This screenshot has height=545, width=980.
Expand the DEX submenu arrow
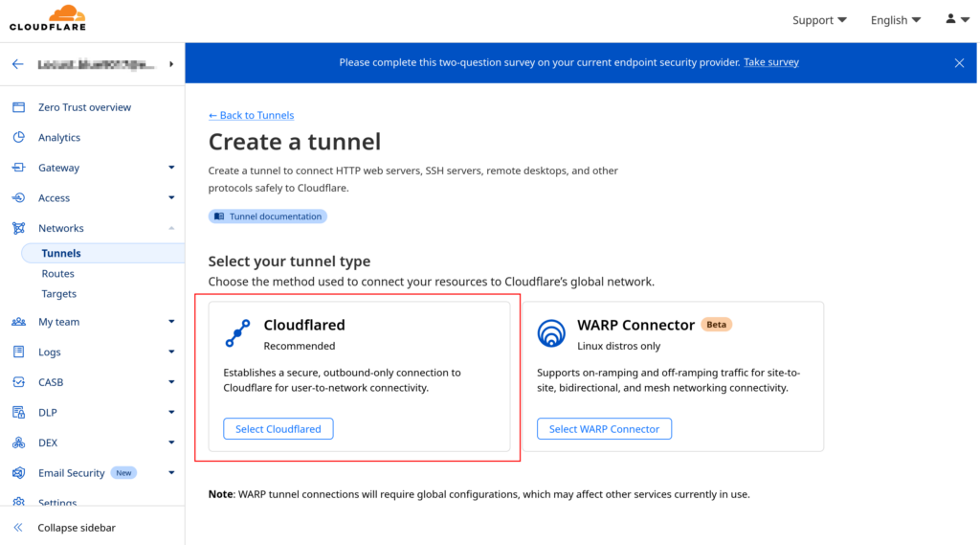171,443
